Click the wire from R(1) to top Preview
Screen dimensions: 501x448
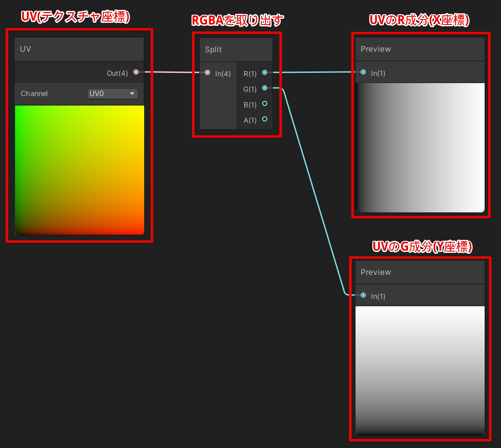pos(314,72)
